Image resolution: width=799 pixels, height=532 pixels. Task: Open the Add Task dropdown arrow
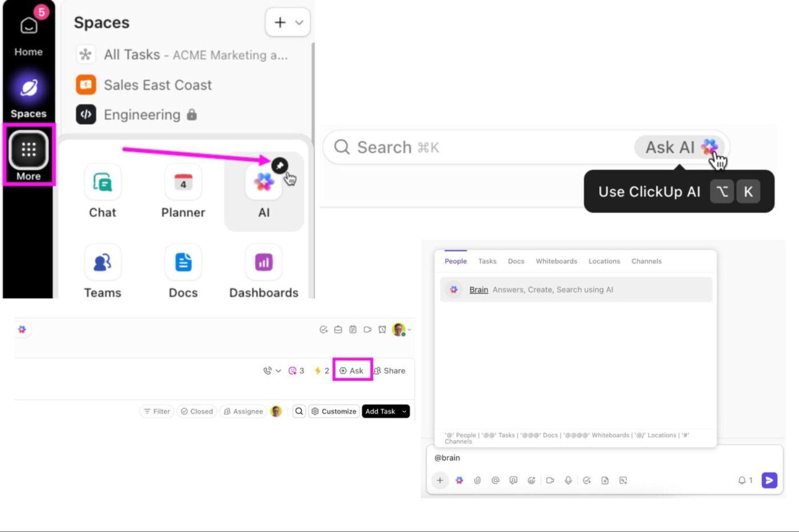(403, 411)
